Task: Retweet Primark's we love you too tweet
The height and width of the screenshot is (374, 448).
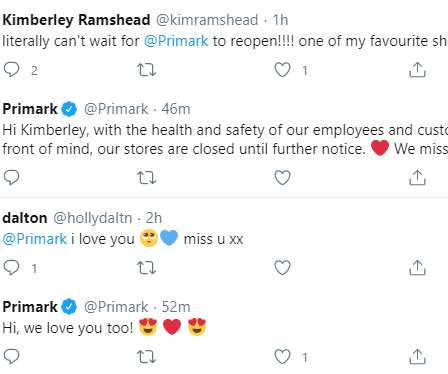Action: (x=147, y=357)
